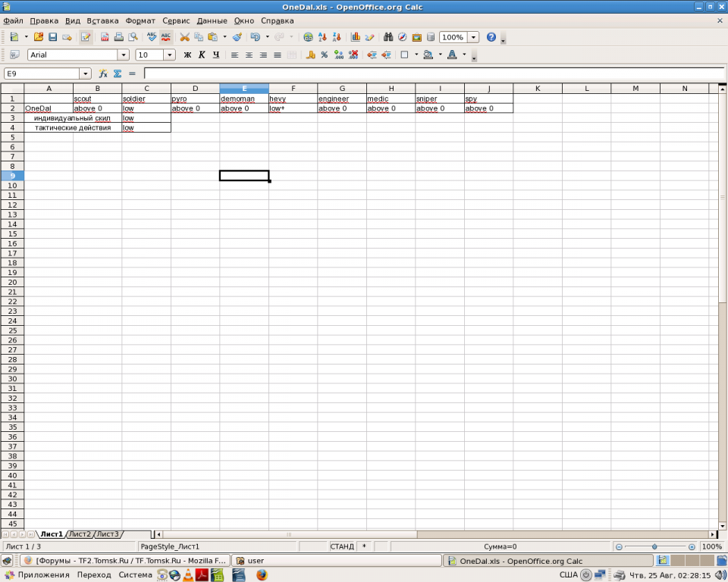Save the document with the floppy icon
Image resolution: width=728 pixels, height=582 pixels.
52,37
